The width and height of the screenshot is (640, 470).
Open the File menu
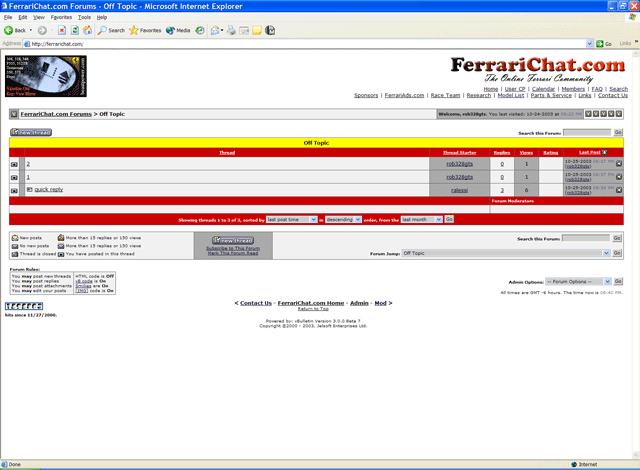coord(8,17)
